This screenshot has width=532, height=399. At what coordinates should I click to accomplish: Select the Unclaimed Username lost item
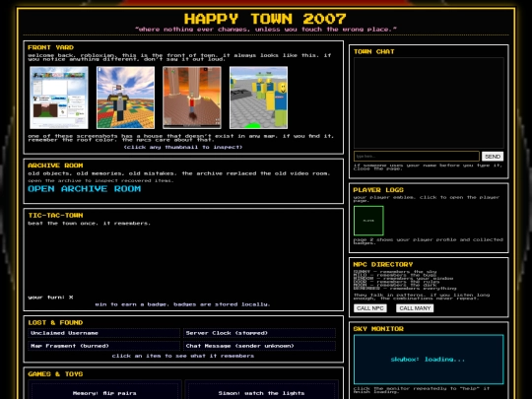click(103, 333)
